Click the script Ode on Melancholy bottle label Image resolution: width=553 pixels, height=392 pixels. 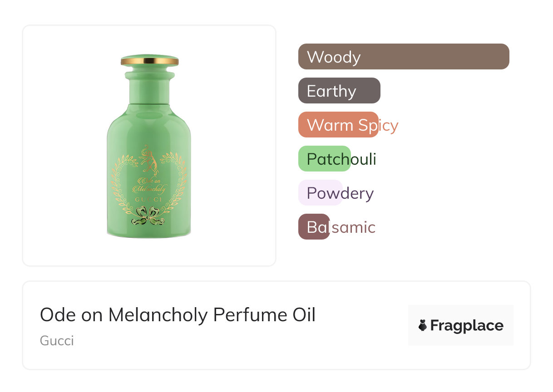tap(148, 185)
